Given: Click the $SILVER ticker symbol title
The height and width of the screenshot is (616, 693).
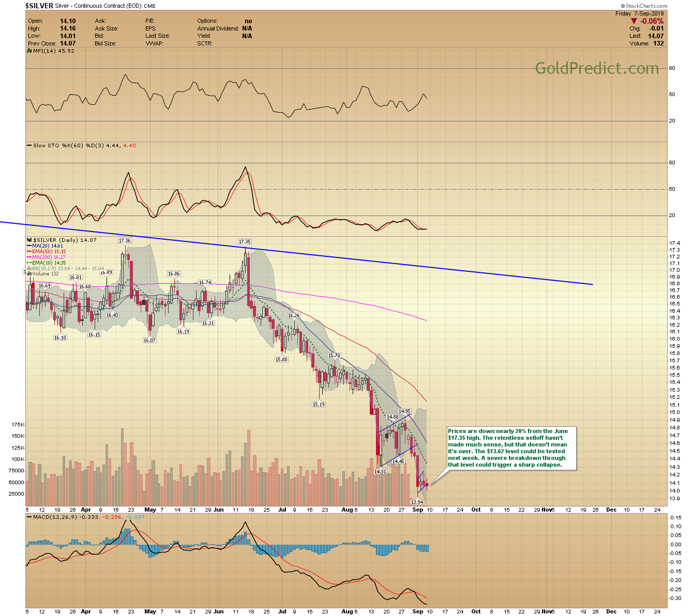Looking at the screenshot, I should (x=39, y=6).
